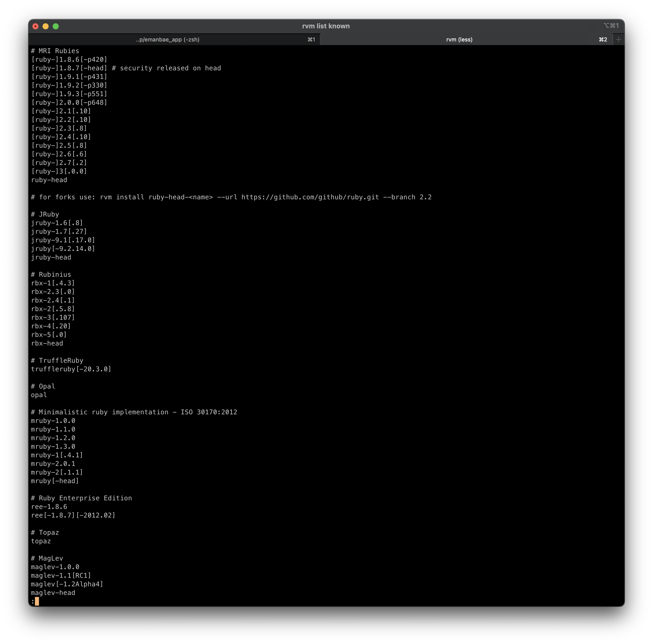The height and width of the screenshot is (644, 653).
Task: Open a new tab with plus button
Action: [618, 39]
